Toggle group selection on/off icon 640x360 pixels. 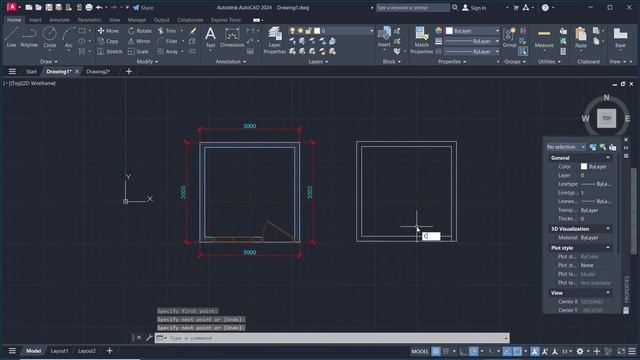point(523,51)
